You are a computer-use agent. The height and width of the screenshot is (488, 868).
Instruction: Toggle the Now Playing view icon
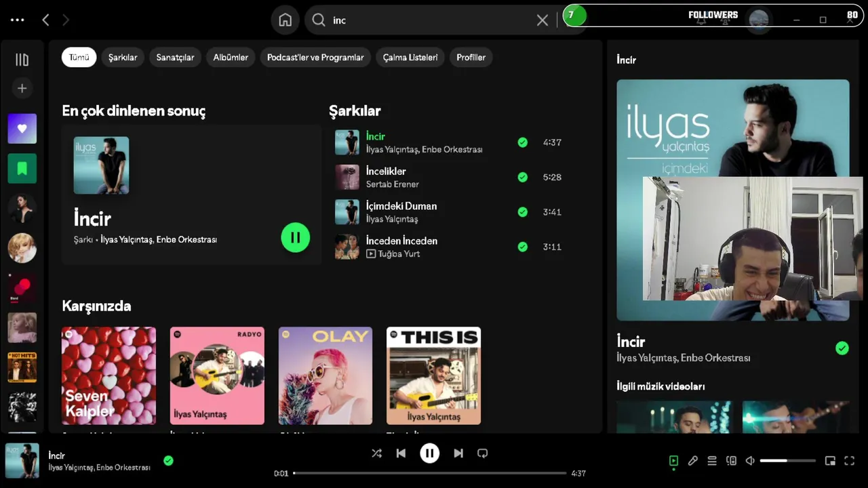pyautogui.click(x=673, y=461)
